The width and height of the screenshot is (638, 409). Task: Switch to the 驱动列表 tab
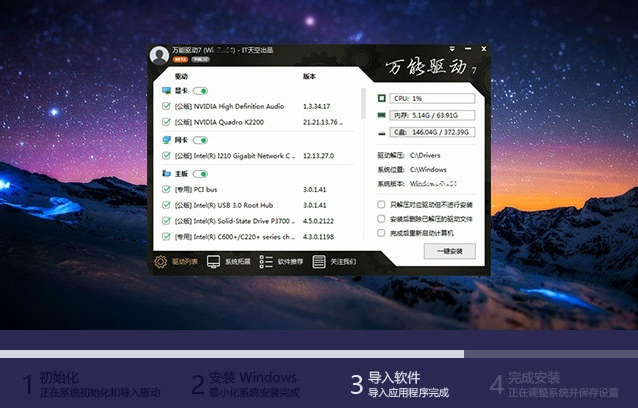[x=176, y=262]
